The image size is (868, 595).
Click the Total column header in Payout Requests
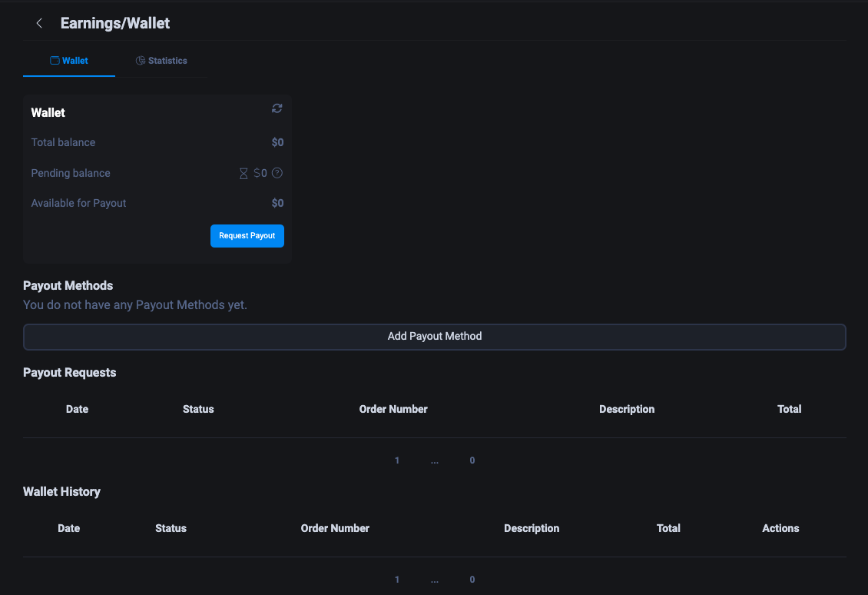pos(789,409)
